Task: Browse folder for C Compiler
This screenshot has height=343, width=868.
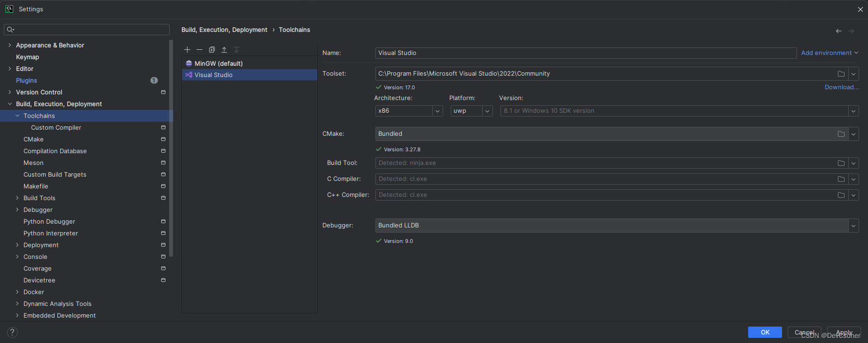Action: coord(841,179)
